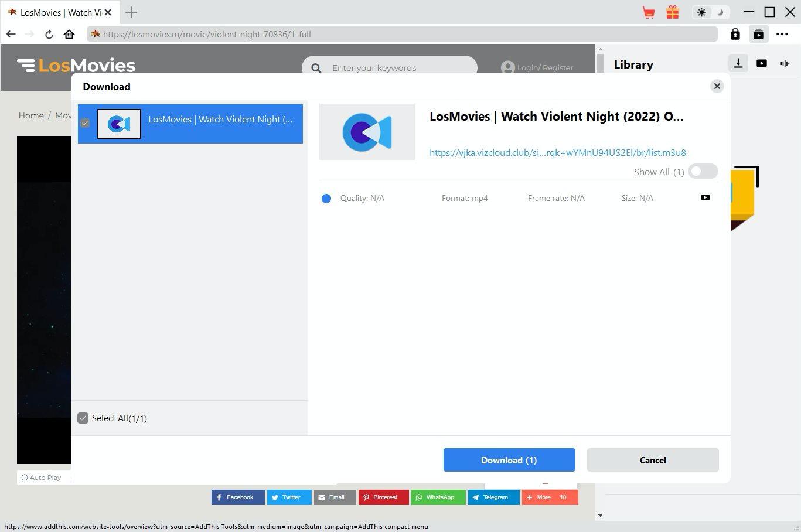Check the Select All(1/1) checkbox

(x=83, y=418)
